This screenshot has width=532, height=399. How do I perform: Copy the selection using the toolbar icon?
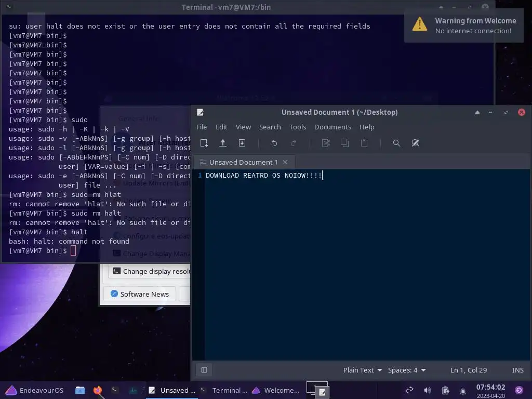pyautogui.click(x=345, y=143)
